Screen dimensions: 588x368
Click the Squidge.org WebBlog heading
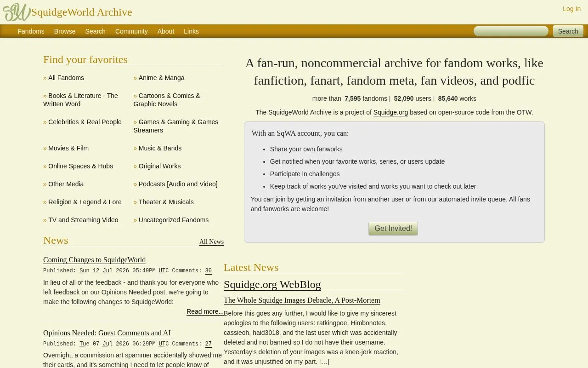(272, 284)
